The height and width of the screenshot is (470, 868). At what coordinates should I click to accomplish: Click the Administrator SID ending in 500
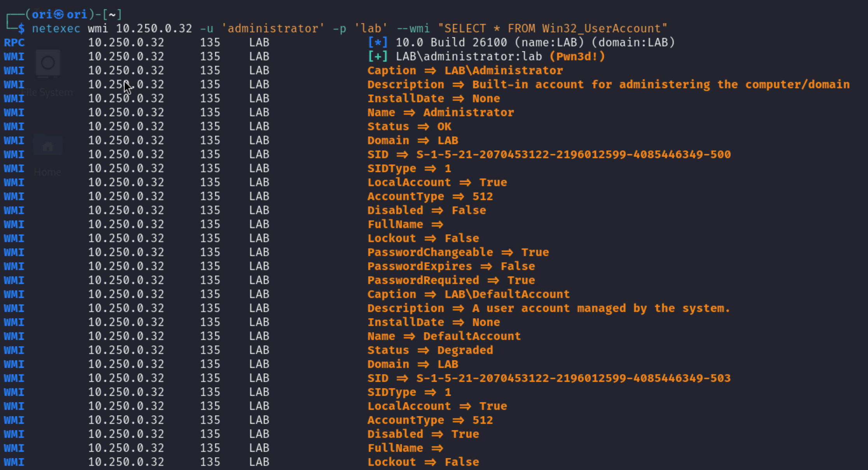point(573,154)
